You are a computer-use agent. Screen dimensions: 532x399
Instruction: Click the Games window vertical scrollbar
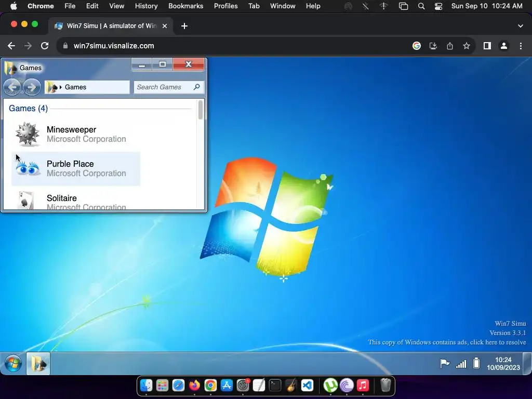click(x=201, y=109)
